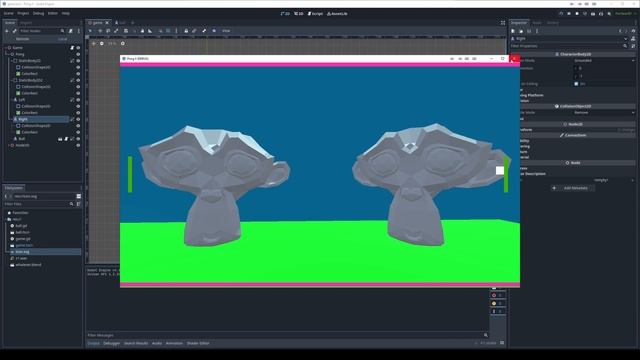Hide the first StaticBody2D node

[78, 61]
